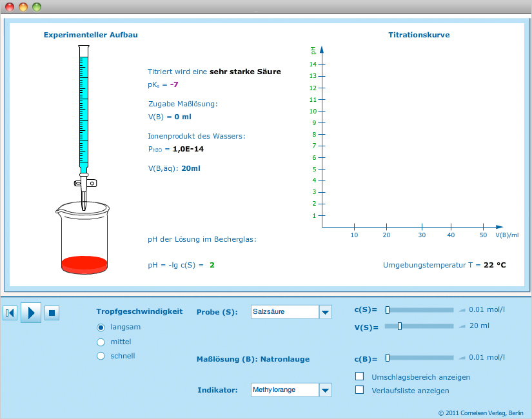Click the Salzsäure selection field

click(x=284, y=312)
